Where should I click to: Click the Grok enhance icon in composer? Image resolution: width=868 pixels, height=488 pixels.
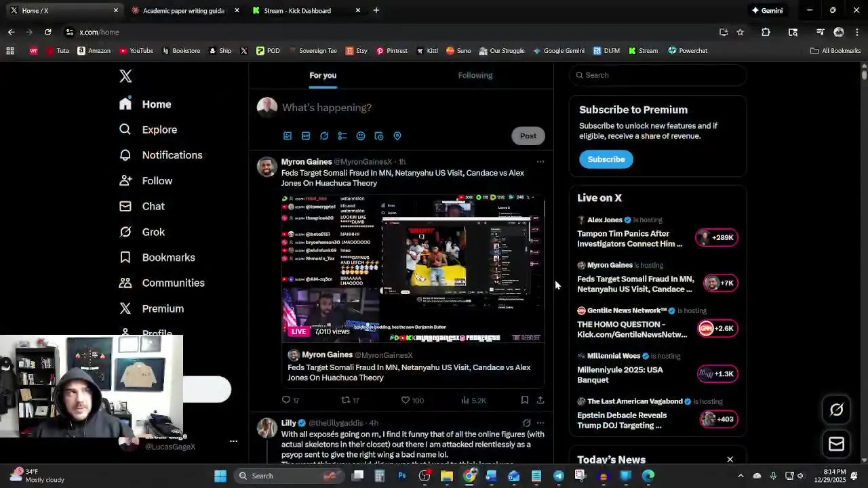click(324, 136)
